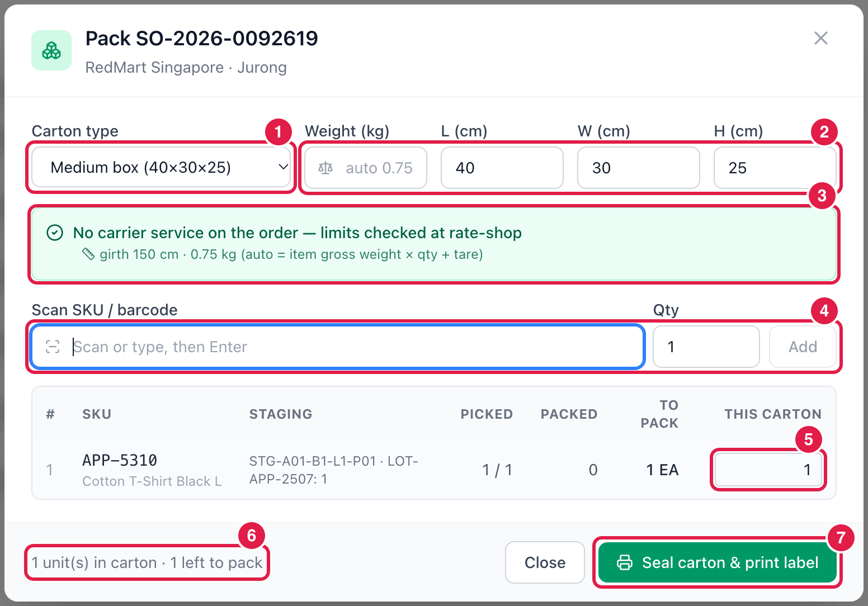Open the Carton type dropdown
This screenshot has height=606, width=868.
(161, 167)
